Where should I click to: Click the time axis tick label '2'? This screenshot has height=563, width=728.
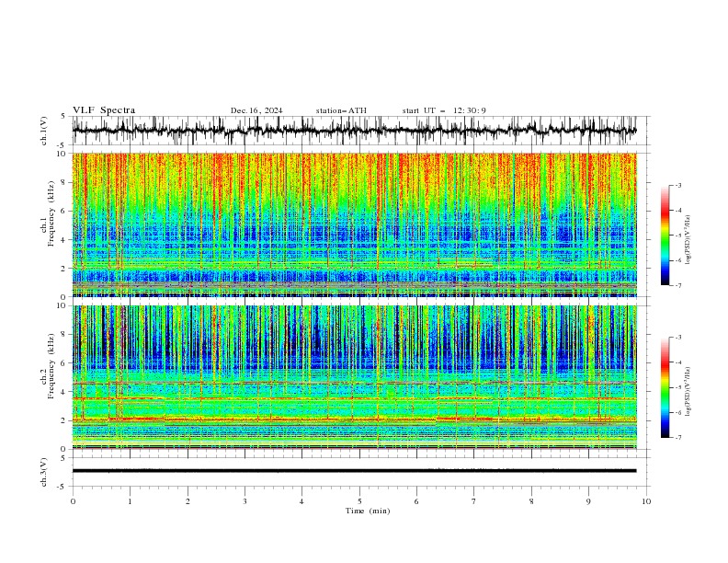[188, 501]
